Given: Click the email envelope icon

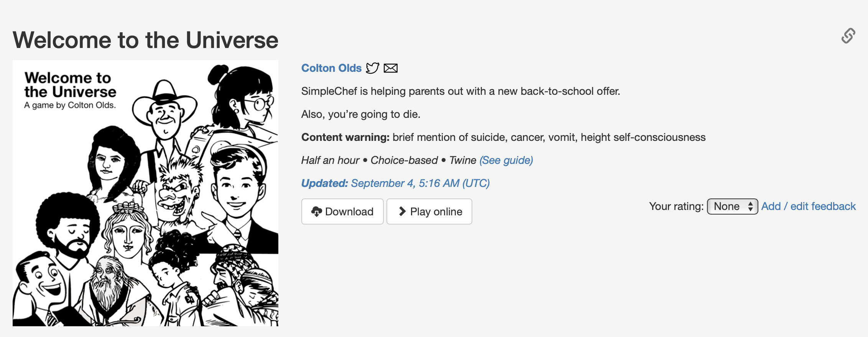Looking at the screenshot, I should 391,68.
